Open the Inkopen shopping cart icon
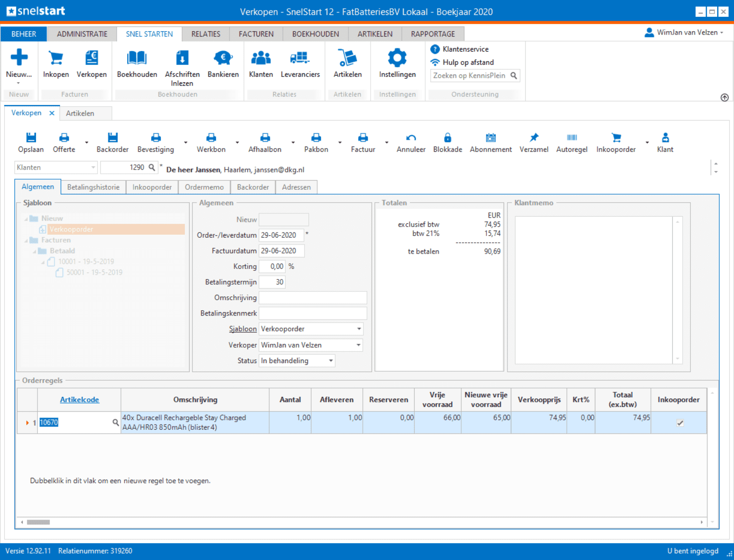The height and width of the screenshot is (560, 734). tap(56, 58)
